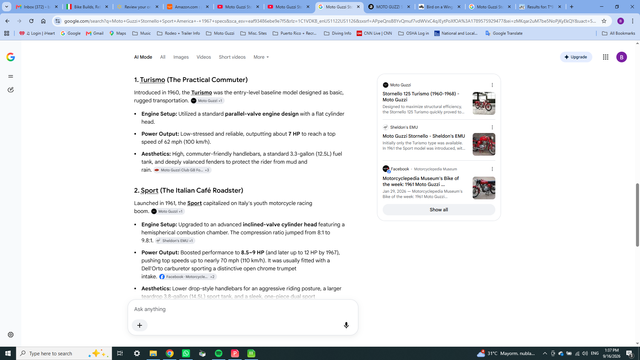Open Stornello Turismo thumbnail image
Screen dimensions: 640x360
point(484,103)
